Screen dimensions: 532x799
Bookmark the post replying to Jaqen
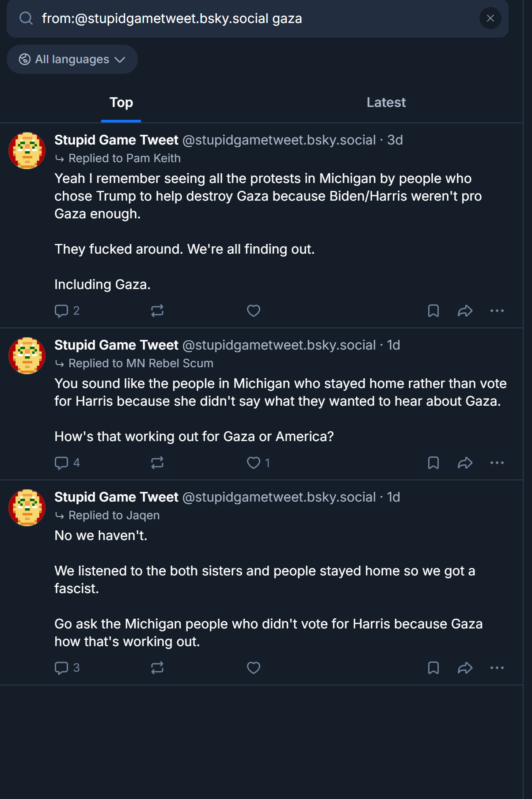click(x=433, y=668)
